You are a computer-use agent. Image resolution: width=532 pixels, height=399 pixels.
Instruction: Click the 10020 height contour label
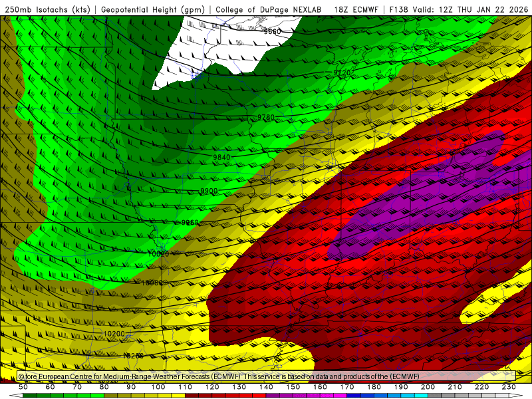tap(158, 253)
